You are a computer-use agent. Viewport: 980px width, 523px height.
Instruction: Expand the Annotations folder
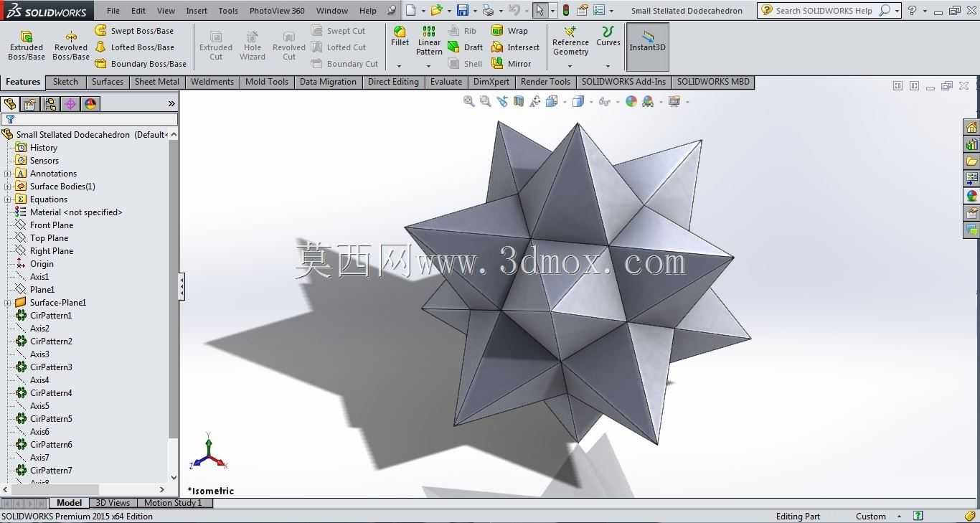point(8,174)
